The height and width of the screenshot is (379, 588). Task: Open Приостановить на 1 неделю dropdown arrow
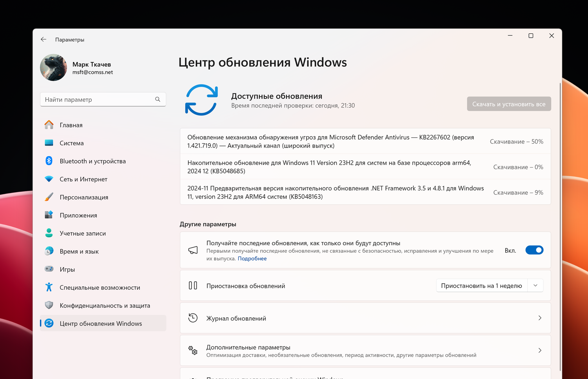coord(535,286)
